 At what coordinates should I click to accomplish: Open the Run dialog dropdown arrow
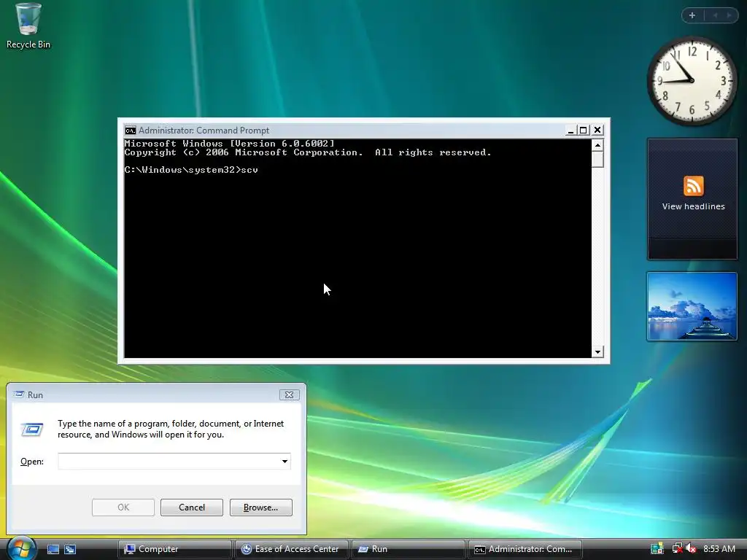[x=285, y=461]
